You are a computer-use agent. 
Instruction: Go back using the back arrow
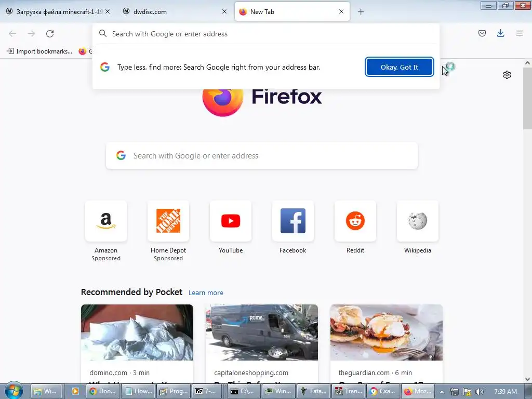tap(12, 34)
